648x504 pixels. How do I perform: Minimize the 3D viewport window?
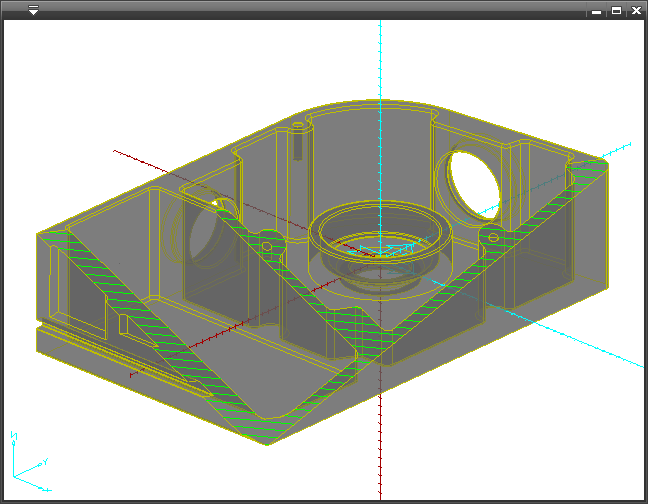pyautogui.click(x=596, y=11)
